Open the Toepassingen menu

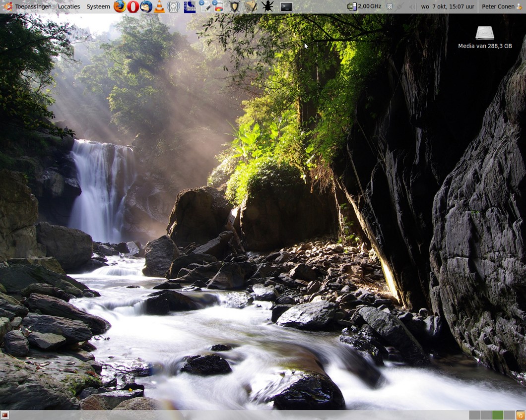[x=33, y=6]
